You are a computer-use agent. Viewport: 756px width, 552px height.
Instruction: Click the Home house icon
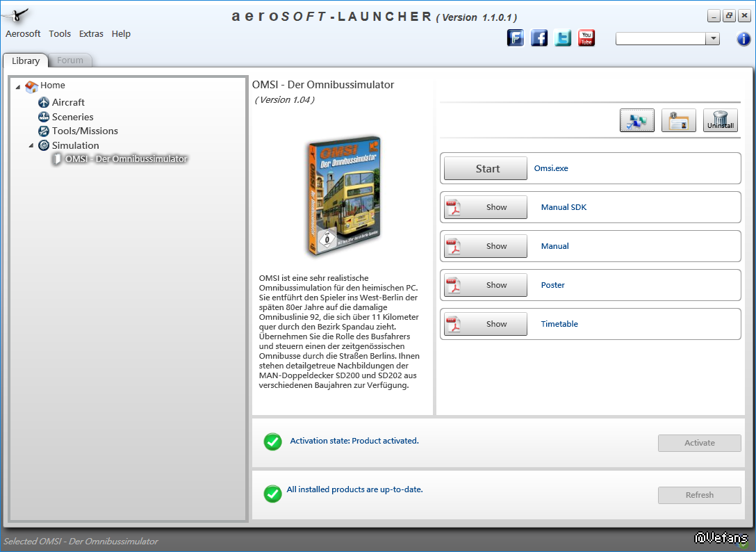click(31, 86)
